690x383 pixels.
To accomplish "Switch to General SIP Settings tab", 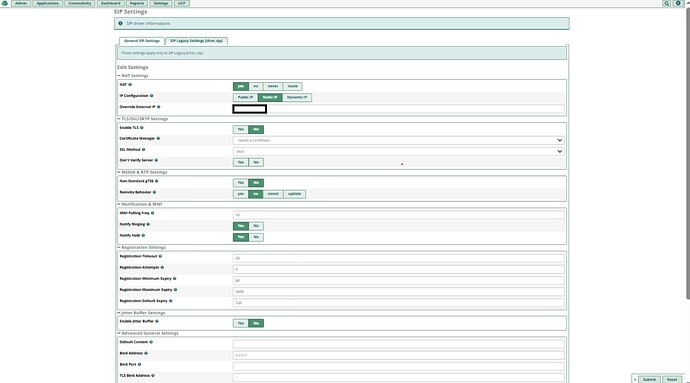I will (142, 41).
